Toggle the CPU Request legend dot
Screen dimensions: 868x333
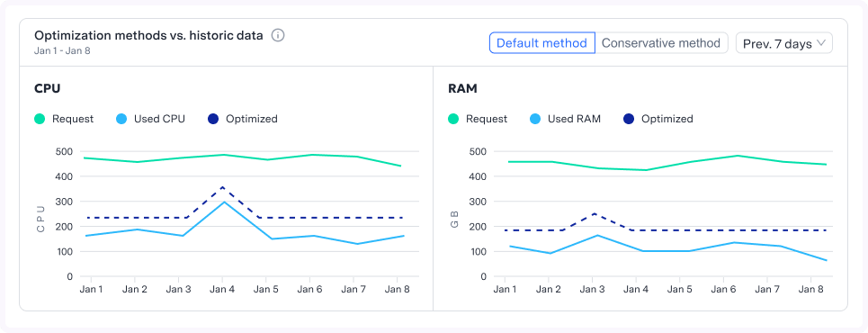40,119
